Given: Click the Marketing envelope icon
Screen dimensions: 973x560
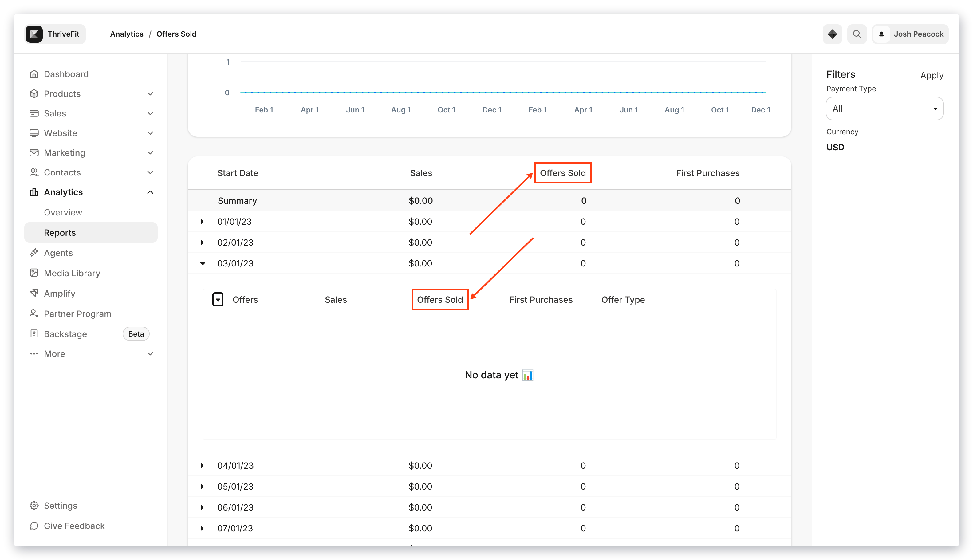Looking at the screenshot, I should tap(34, 152).
